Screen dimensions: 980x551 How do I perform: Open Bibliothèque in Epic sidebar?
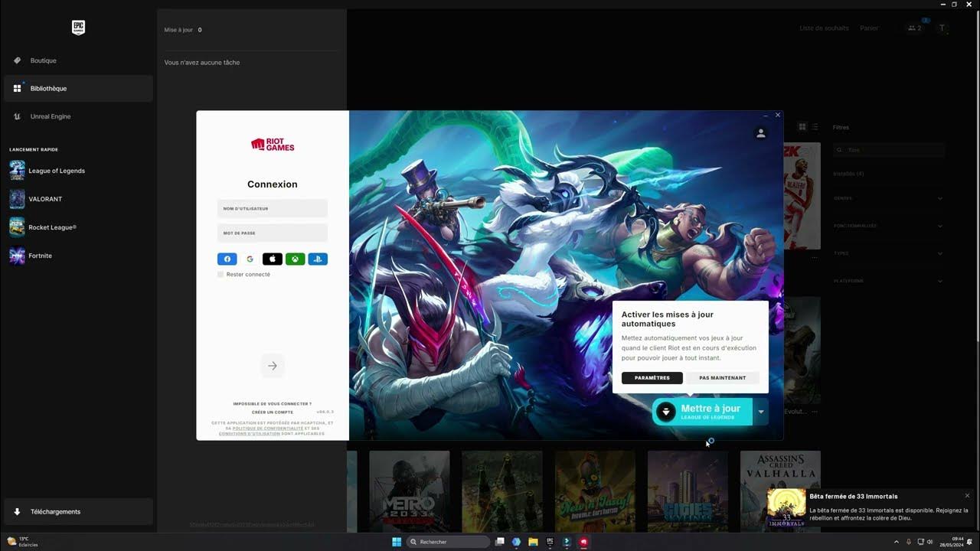[78, 89]
